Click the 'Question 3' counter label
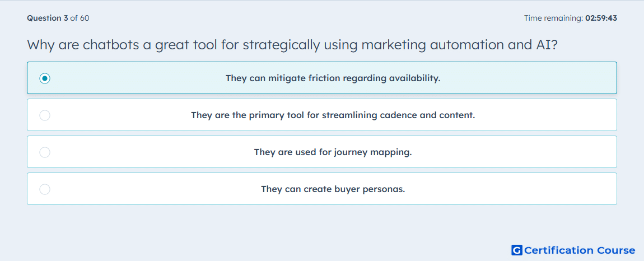The width and height of the screenshot is (644, 261). 48,18
